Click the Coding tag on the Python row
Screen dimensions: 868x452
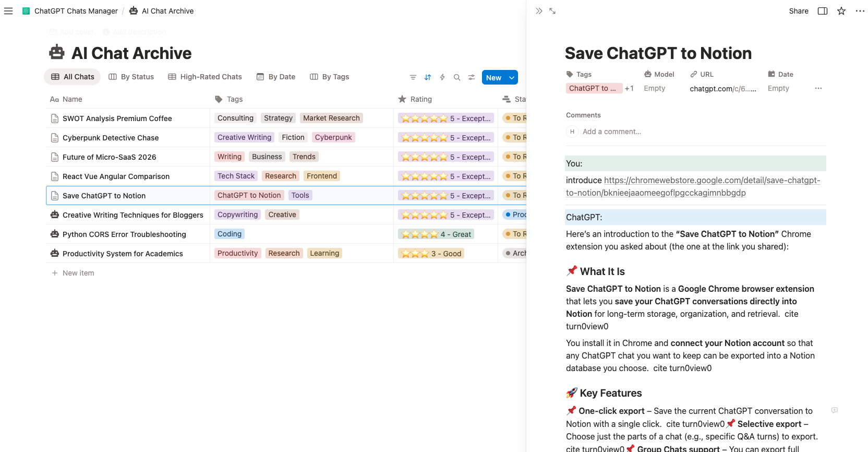click(x=230, y=234)
